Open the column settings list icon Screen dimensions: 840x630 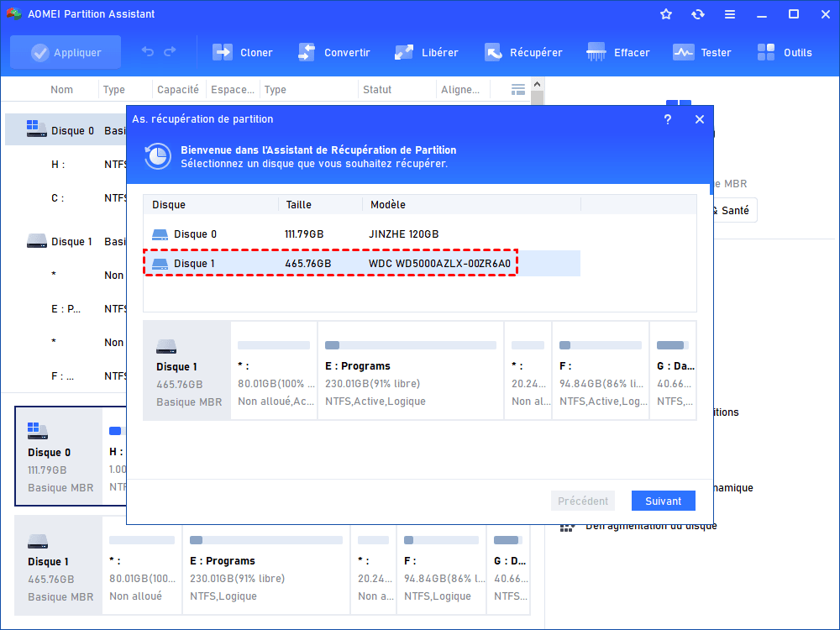[x=518, y=90]
